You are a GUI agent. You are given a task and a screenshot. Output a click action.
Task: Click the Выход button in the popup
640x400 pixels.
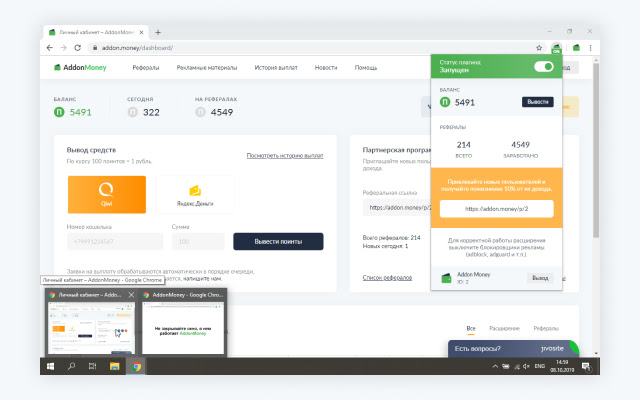click(539, 276)
